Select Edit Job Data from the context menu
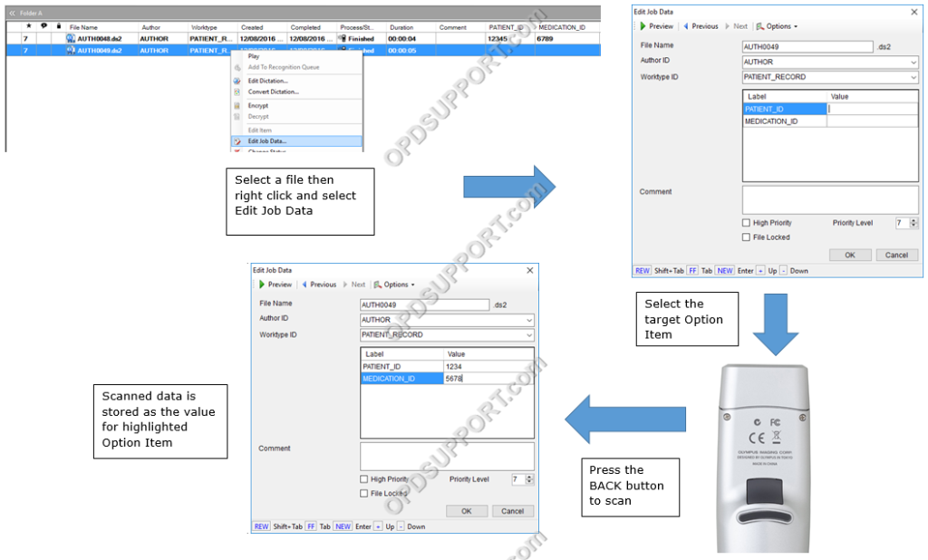Image resolution: width=928 pixels, height=560 pixels. coord(267,140)
